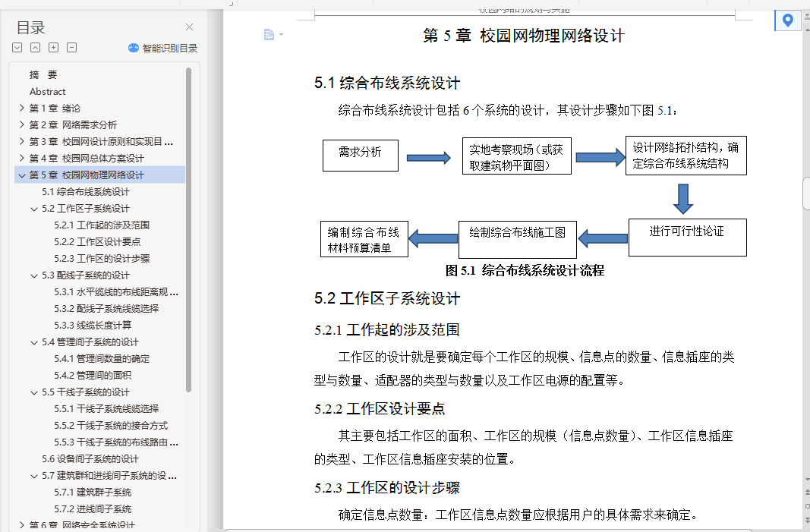Go to 5.5.2 干线子系统的接合方式
Viewport: 810px width, 532px height.
click(111, 426)
